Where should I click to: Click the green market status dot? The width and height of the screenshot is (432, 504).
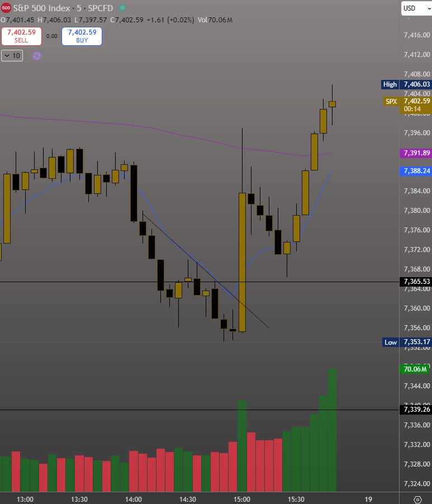click(x=122, y=8)
